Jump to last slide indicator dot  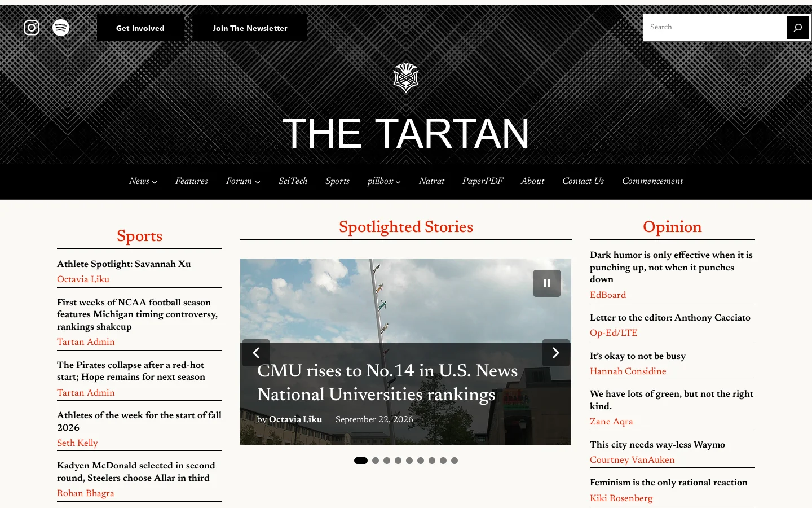(x=454, y=461)
